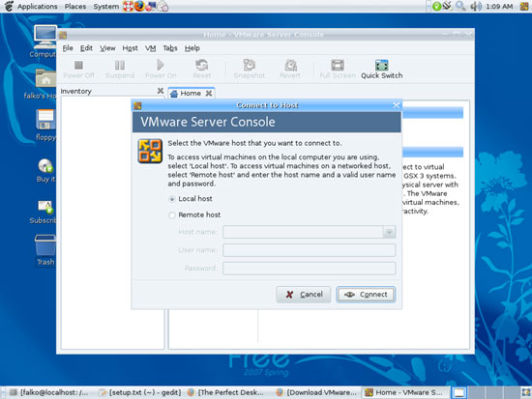Open the VM menu
Screen dimensions: 532x399
[x=150, y=48]
